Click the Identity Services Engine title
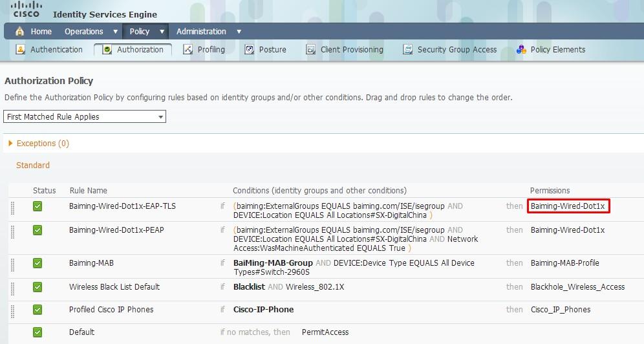Viewport: 644px width, 344px height. click(105, 14)
